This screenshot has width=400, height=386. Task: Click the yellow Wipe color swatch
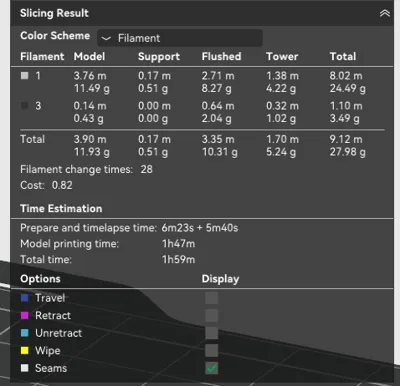24,350
